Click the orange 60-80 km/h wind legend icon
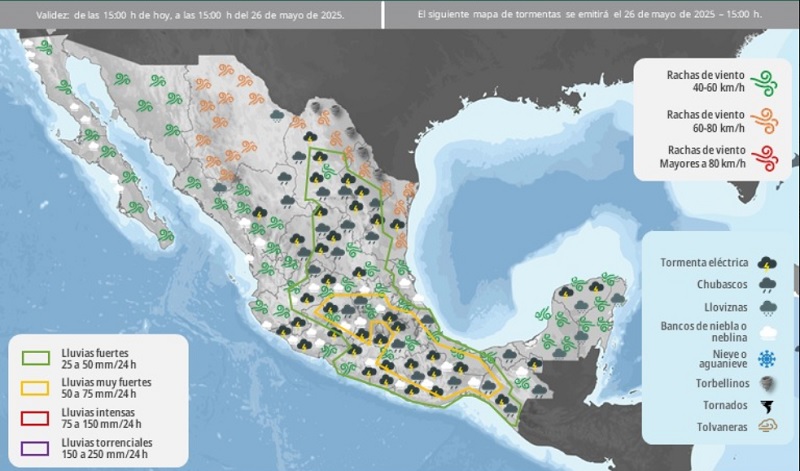The width and height of the screenshot is (800, 471). point(765,121)
